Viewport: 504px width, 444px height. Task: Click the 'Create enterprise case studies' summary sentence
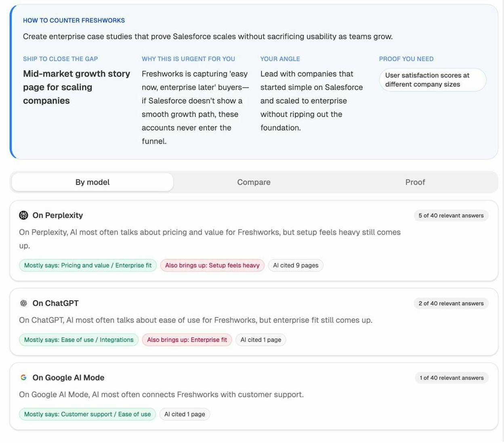click(208, 36)
